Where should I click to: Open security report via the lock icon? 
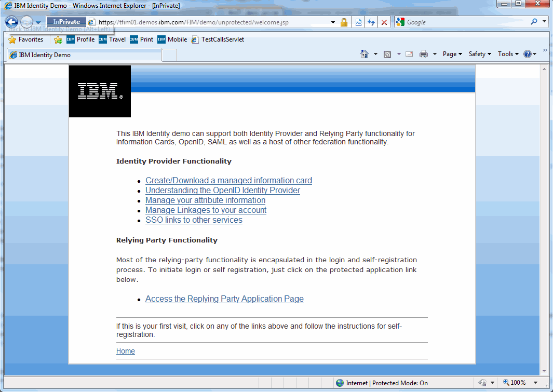344,22
